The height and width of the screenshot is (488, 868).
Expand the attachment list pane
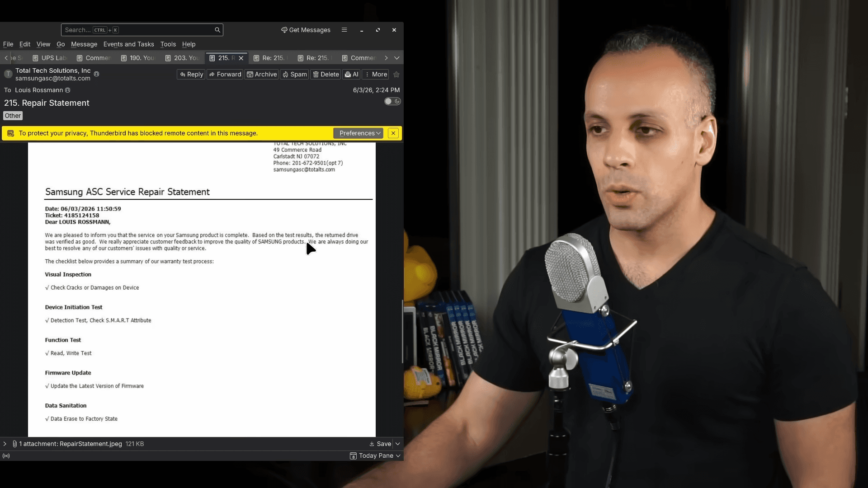[5, 444]
